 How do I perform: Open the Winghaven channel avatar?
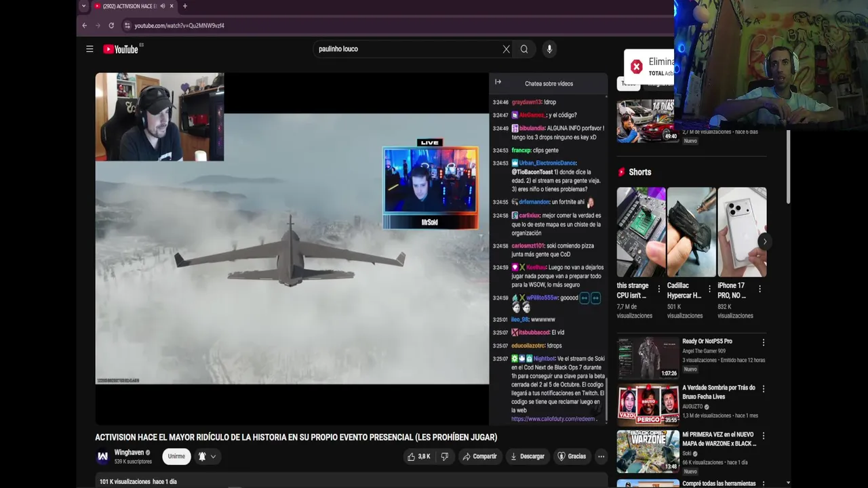coord(102,457)
